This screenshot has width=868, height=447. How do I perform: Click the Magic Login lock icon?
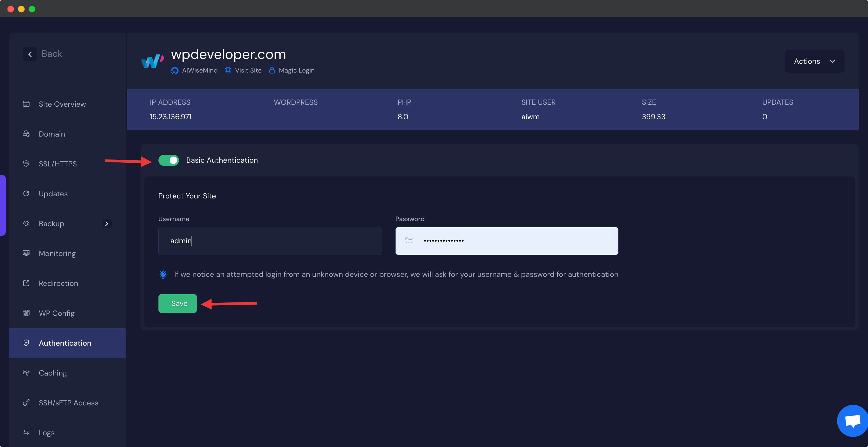pos(272,70)
